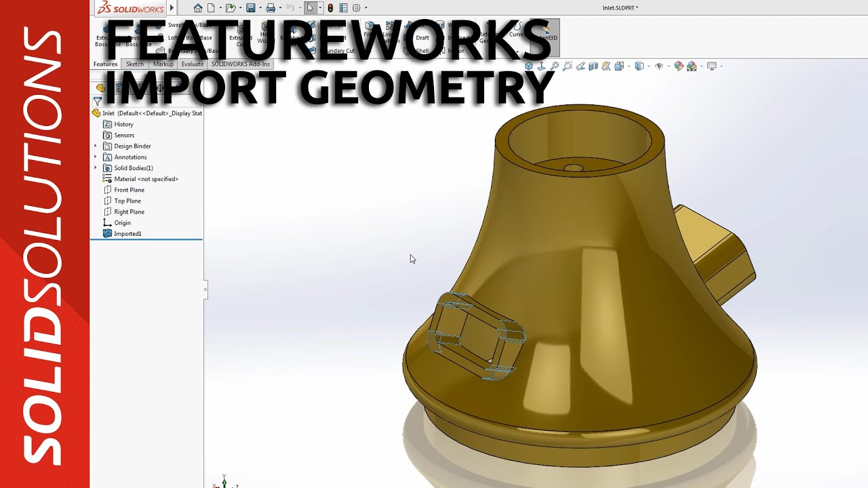The width and height of the screenshot is (868, 488).
Task: Expand SOLIDWORKS menu flyout arrow
Action: 172,8
